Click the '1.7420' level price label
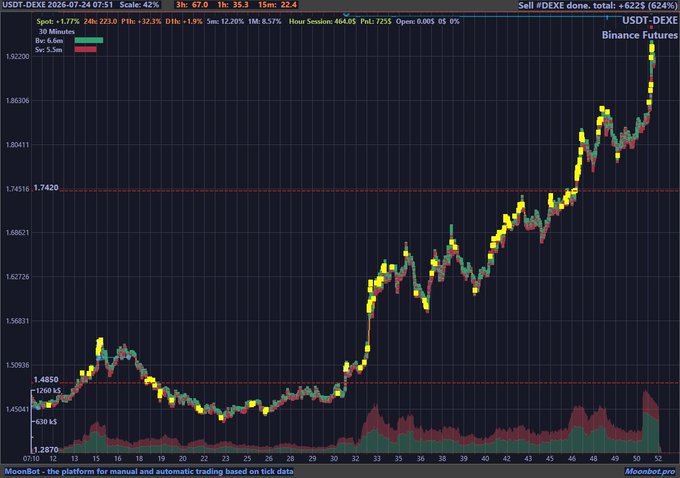The image size is (680, 478). [x=46, y=187]
